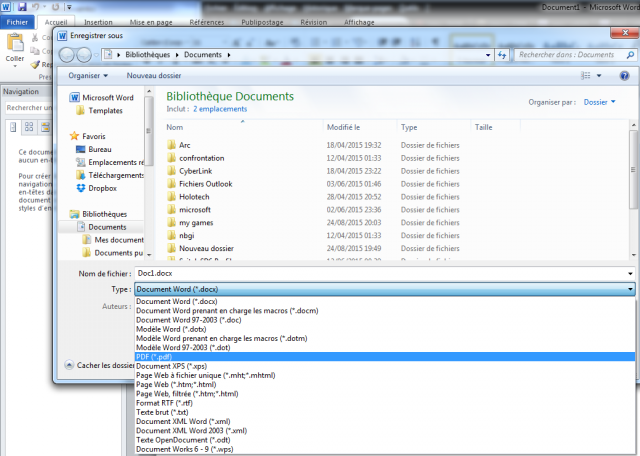Click the Rechercher dans Documents search box

(x=570, y=55)
